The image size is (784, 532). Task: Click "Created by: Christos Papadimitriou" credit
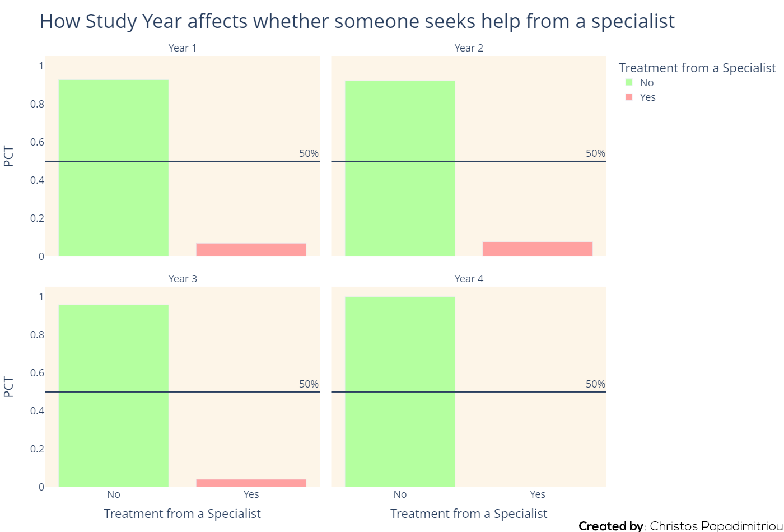point(680,526)
